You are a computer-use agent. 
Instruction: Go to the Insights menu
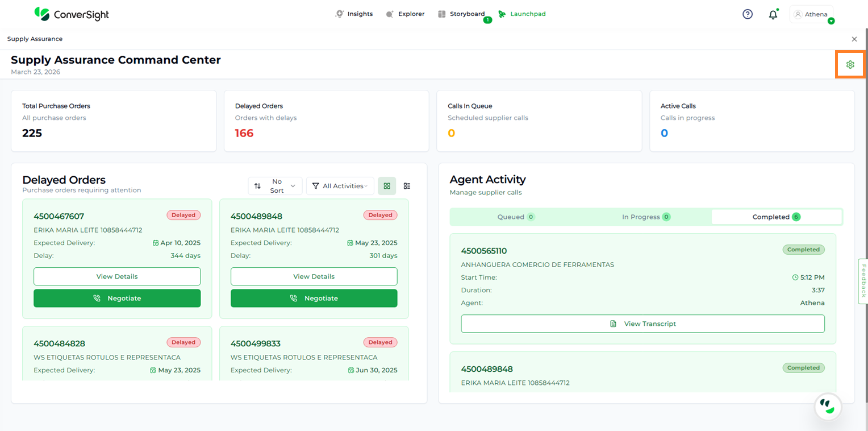pyautogui.click(x=354, y=14)
